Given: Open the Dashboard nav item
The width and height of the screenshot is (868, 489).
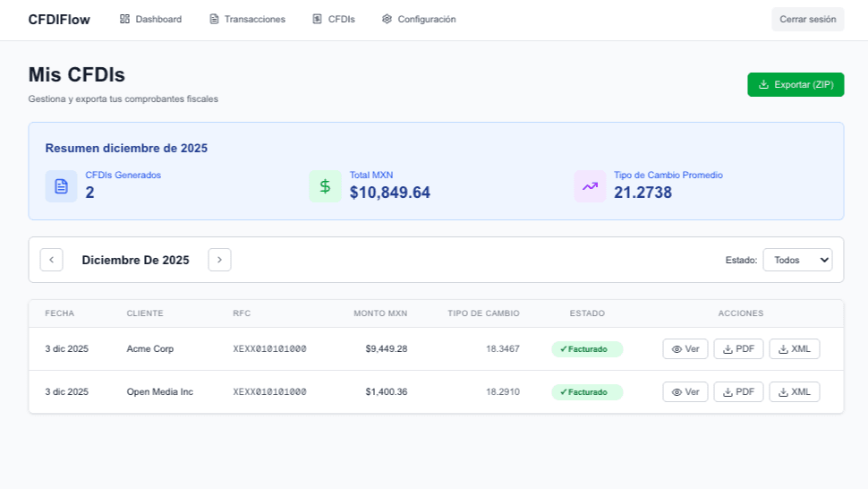Looking at the screenshot, I should point(150,20).
